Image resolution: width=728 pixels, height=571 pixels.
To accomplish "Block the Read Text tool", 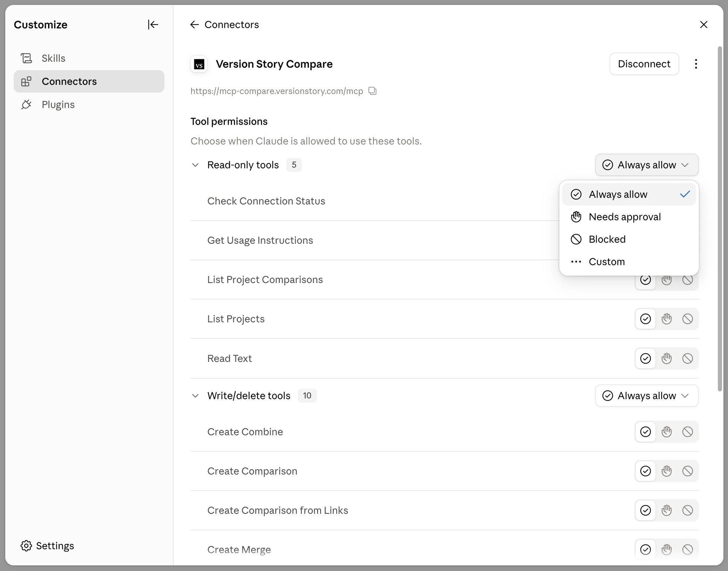I will coord(688,358).
